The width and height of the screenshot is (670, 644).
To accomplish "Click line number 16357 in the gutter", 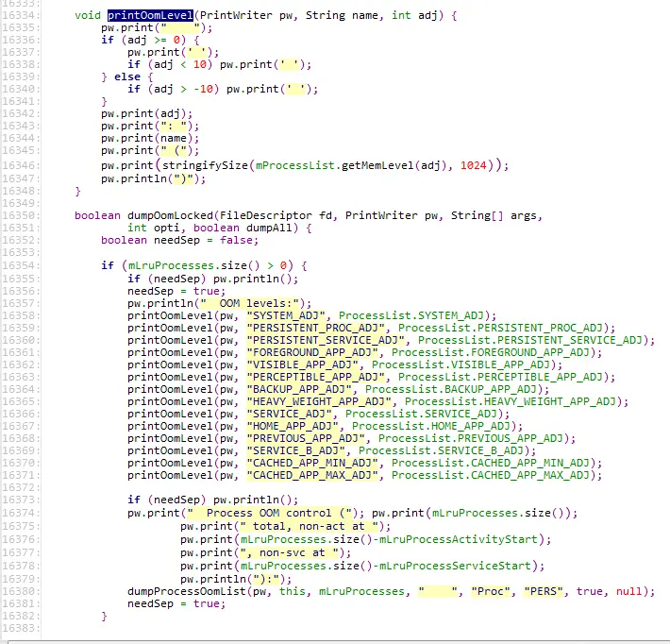I will pyautogui.click(x=21, y=304).
